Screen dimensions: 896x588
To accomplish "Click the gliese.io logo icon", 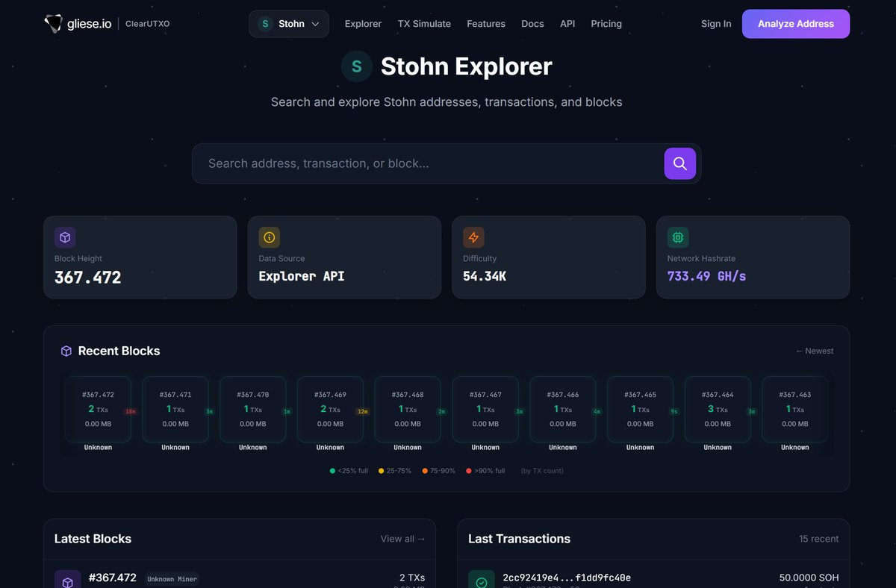I will (x=54, y=24).
